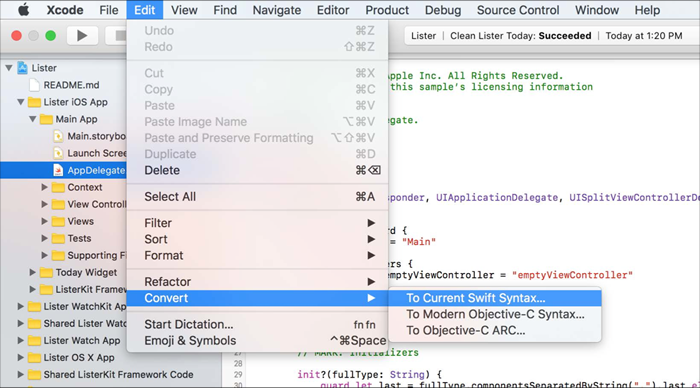Open the Window menu

597,10
